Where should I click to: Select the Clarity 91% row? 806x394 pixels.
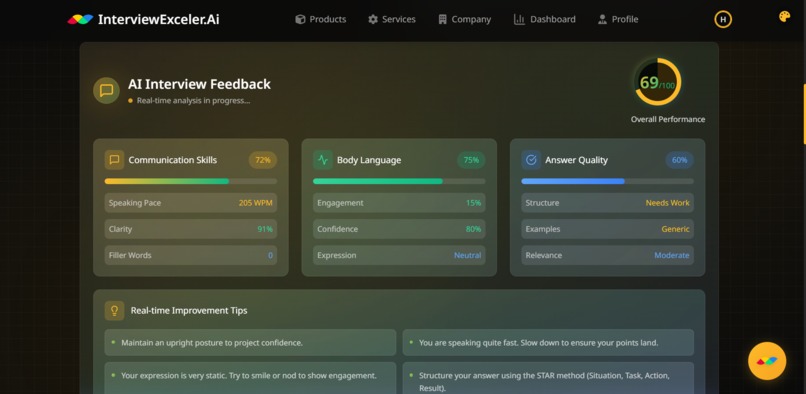point(191,229)
